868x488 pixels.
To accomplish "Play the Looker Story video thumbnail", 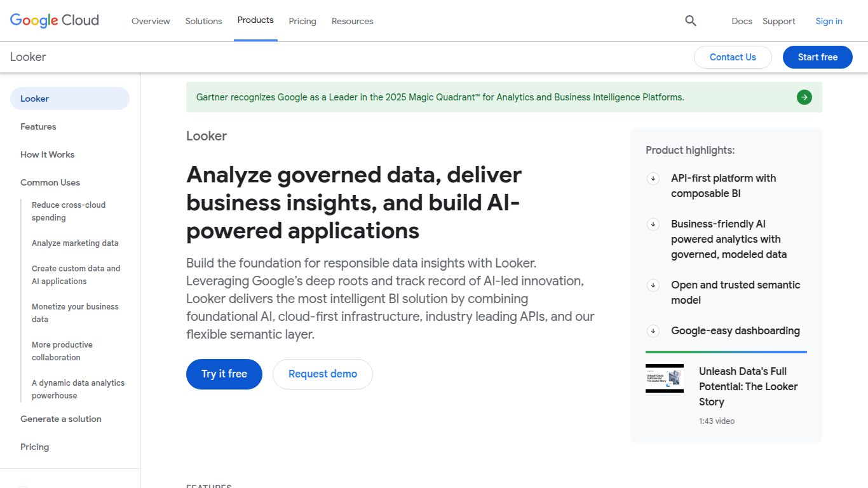I will tap(665, 378).
